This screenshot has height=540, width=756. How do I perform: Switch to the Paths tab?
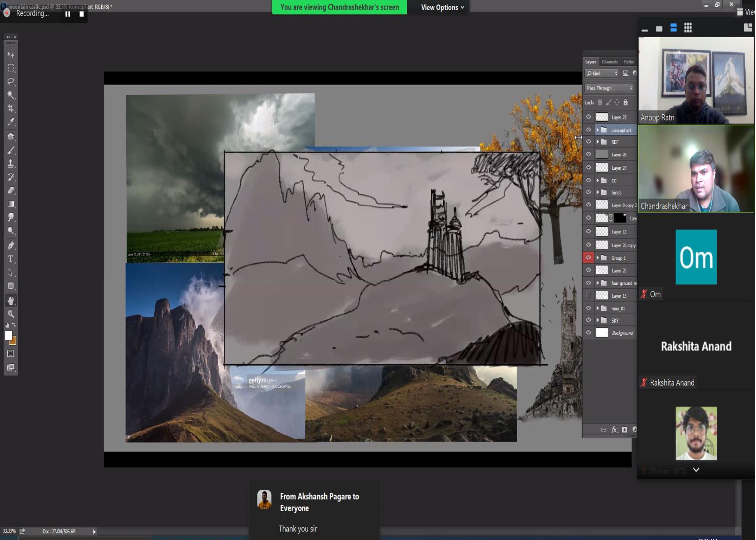pos(629,62)
